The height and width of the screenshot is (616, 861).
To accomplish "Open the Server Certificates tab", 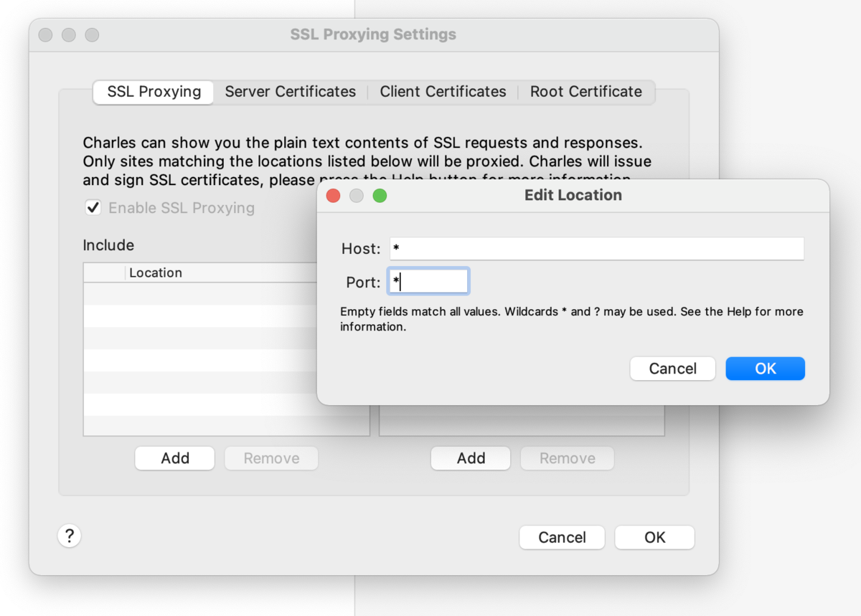I will (x=291, y=92).
